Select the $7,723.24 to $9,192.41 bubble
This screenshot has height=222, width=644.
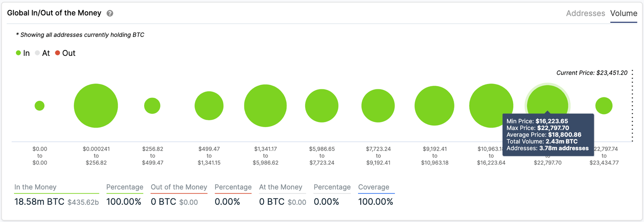(x=378, y=106)
